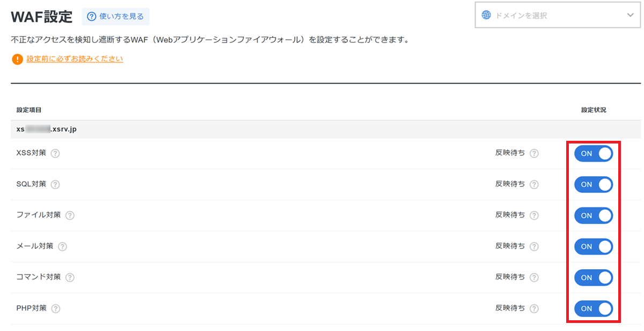Image resolution: width=644 pixels, height=331 pixels.
Task: Click the orange warning exclamation icon
Action: (x=17, y=59)
